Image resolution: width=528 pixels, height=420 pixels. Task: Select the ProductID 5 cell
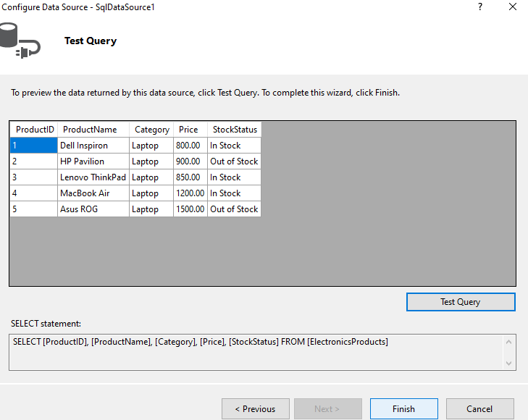(x=33, y=209)
